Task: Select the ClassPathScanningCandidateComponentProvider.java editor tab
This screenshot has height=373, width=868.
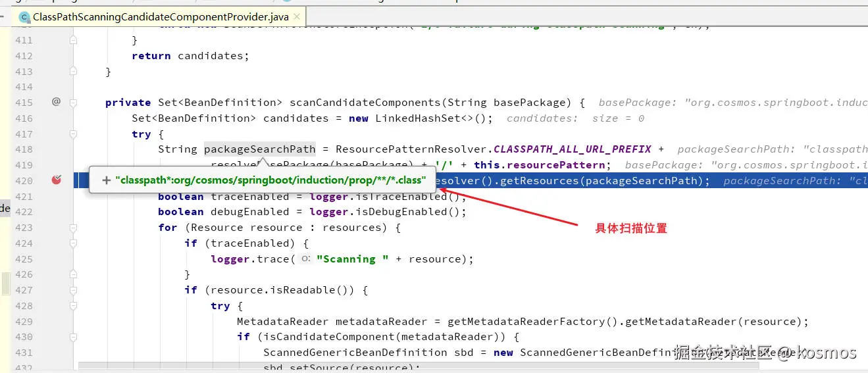Action: point(161,17)
